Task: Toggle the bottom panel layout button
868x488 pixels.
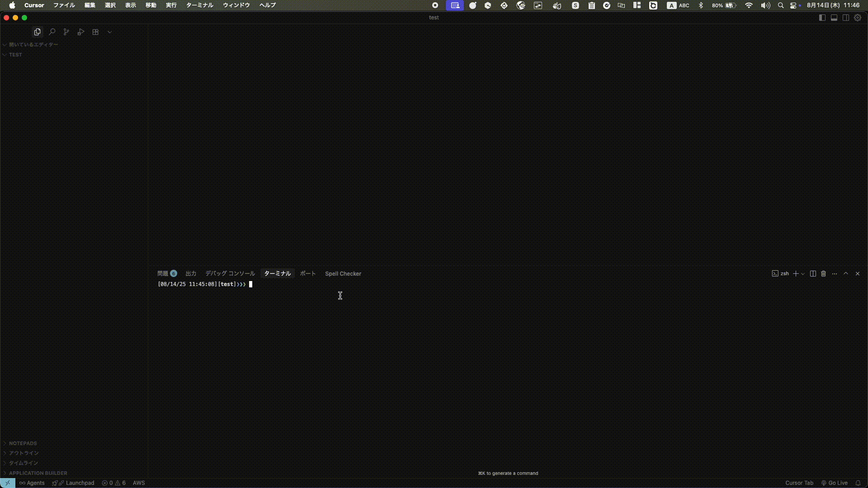Action: [x=834, y=18]
